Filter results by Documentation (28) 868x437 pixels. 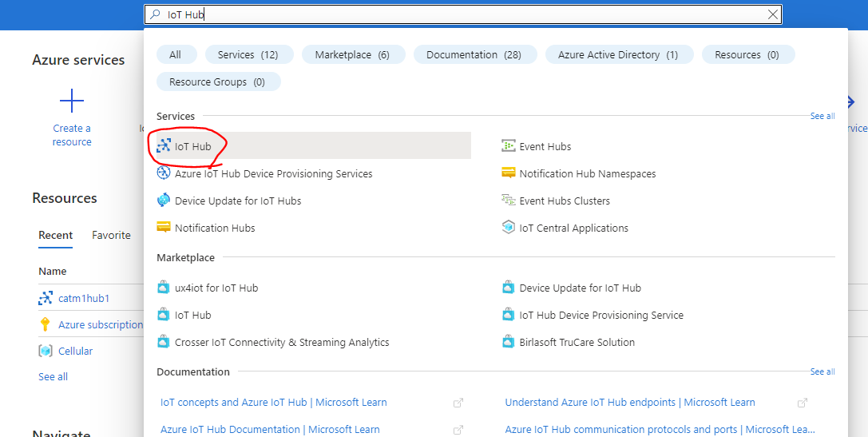click(474, 55)
